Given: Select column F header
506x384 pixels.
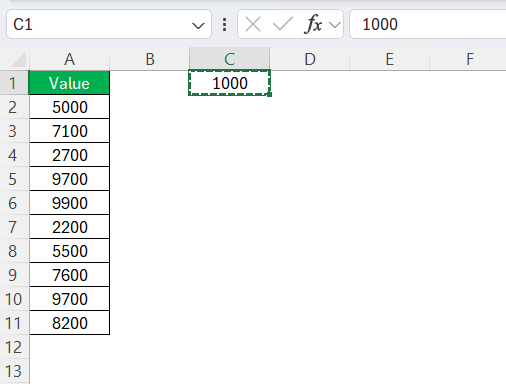Looking at the screenshot, I should pos(468,59).
